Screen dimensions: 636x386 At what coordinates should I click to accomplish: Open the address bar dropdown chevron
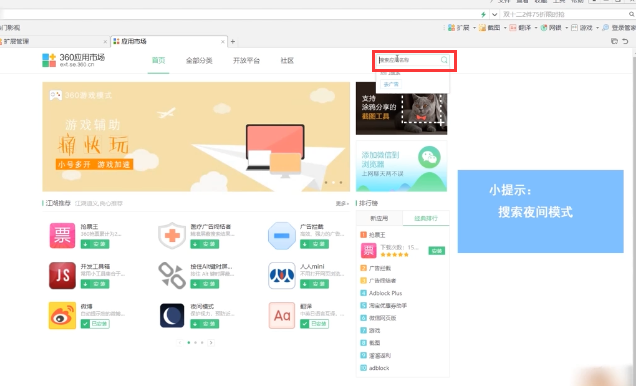(494, 14)
